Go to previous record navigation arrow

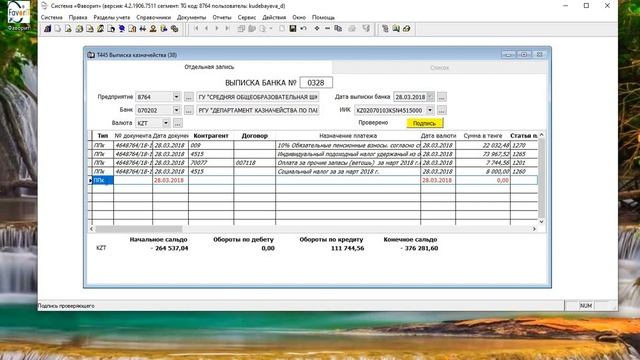pyautogui.click(x=207, y=29)
